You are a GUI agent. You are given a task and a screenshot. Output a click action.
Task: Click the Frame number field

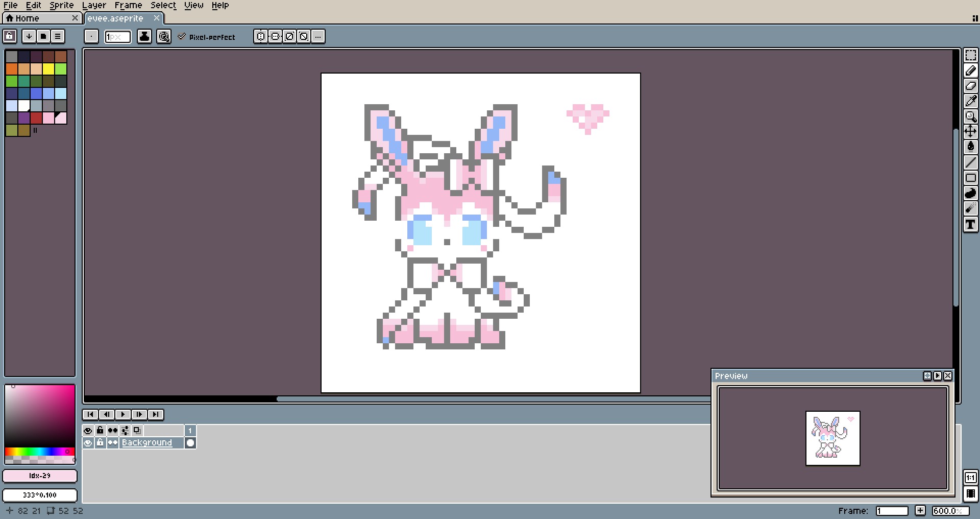coord(892,511)
